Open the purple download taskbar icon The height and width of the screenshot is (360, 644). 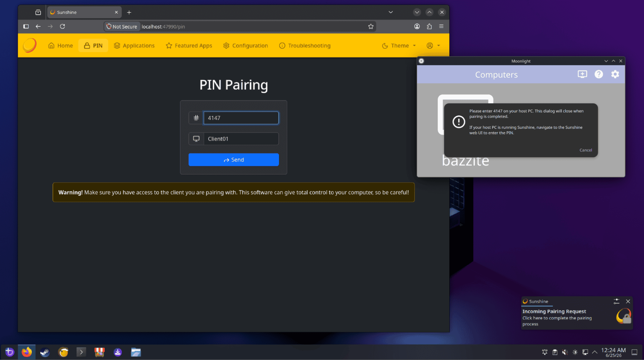pyautogui.click(x=118, y=352)
